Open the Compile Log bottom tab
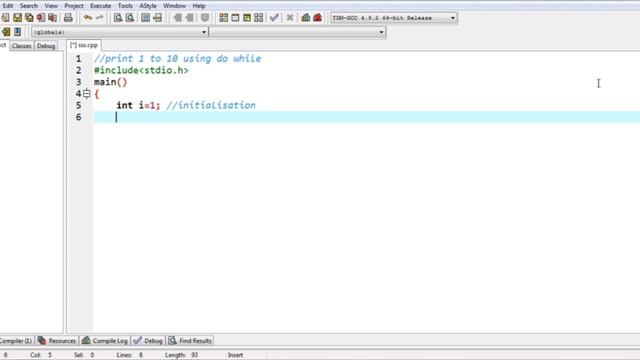This screenshot has width=640, height=360. 105,340
